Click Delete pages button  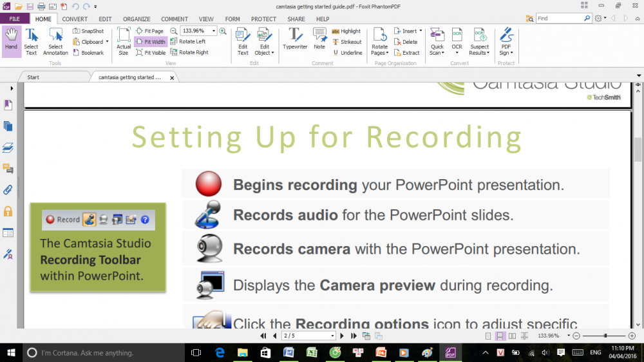point(406,42)
